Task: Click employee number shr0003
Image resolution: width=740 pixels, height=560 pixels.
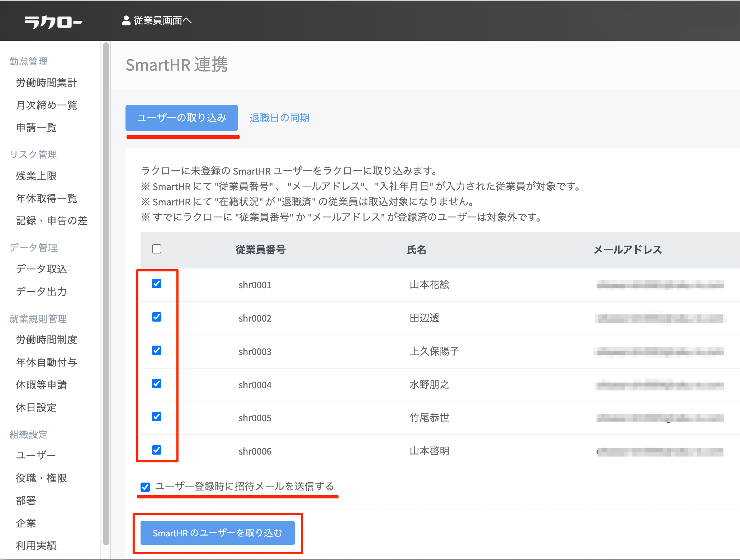Action: (255, 352)
